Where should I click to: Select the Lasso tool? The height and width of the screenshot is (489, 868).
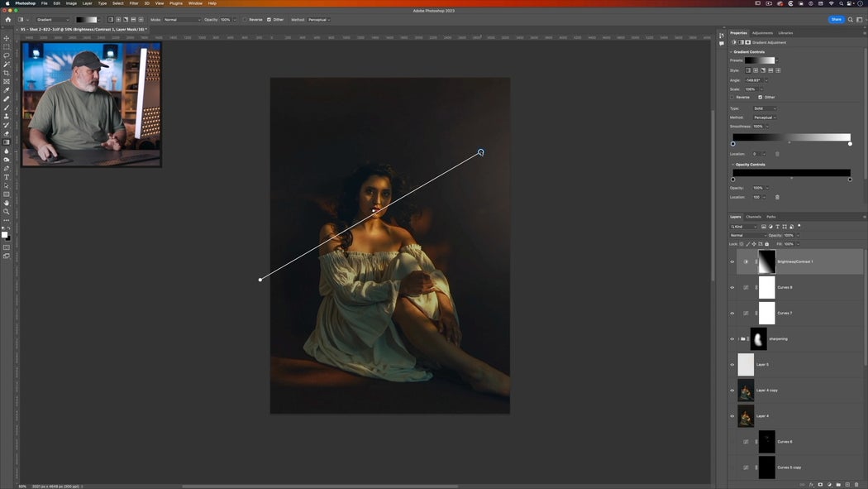coord(5,55)
